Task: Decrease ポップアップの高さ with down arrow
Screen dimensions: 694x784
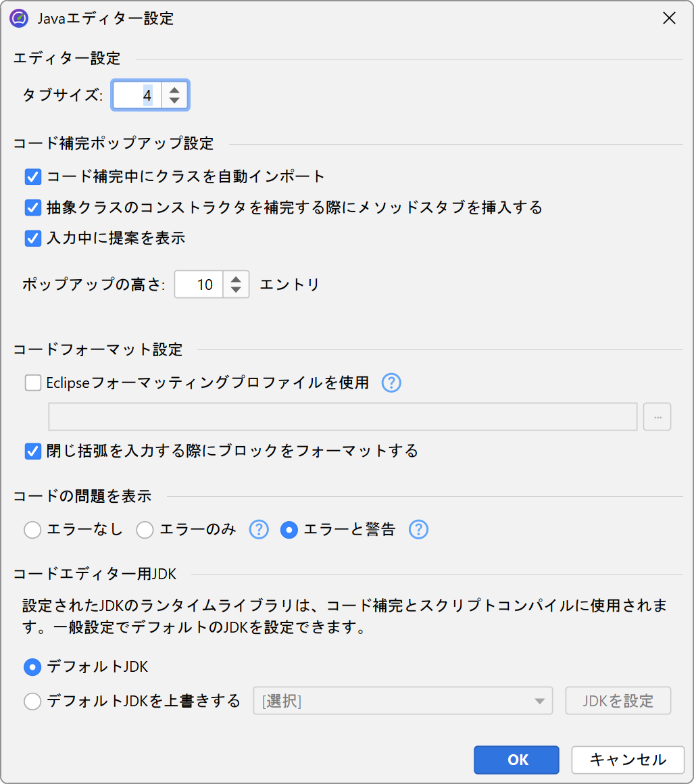Action: click(x=236, y=291)
